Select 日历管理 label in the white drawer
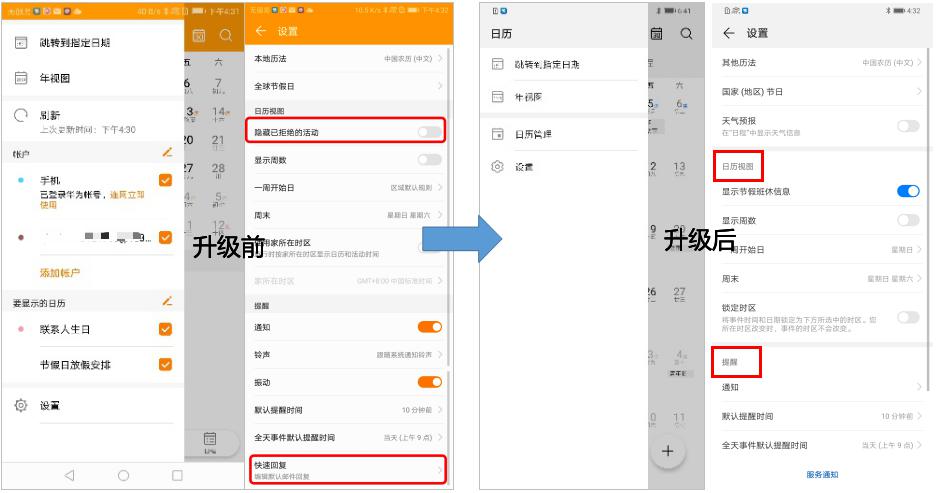The image size is (938, 493). click(533, 134)
